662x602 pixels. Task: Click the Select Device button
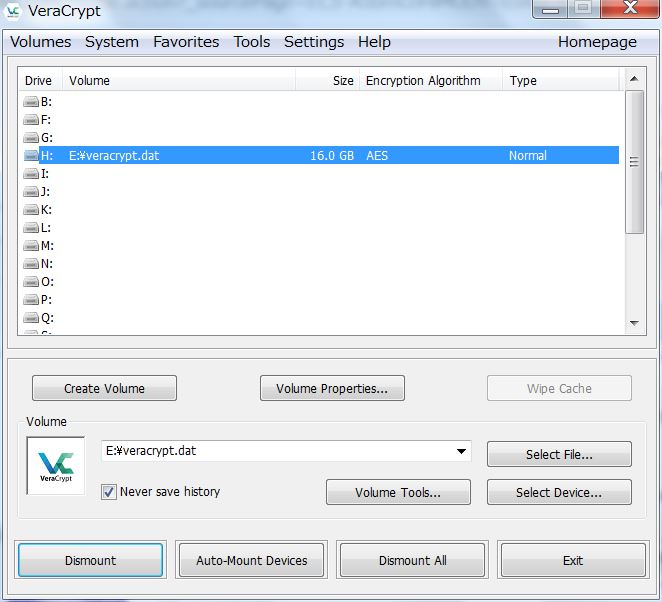click(x=559, y=492)
